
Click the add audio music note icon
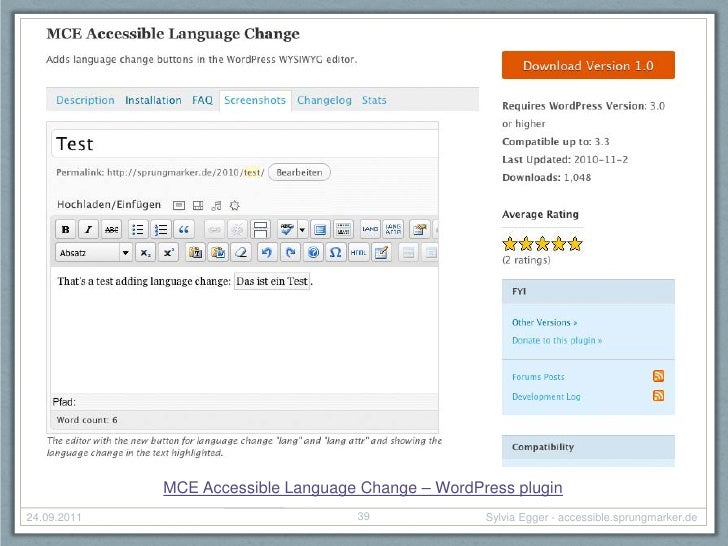216,205
